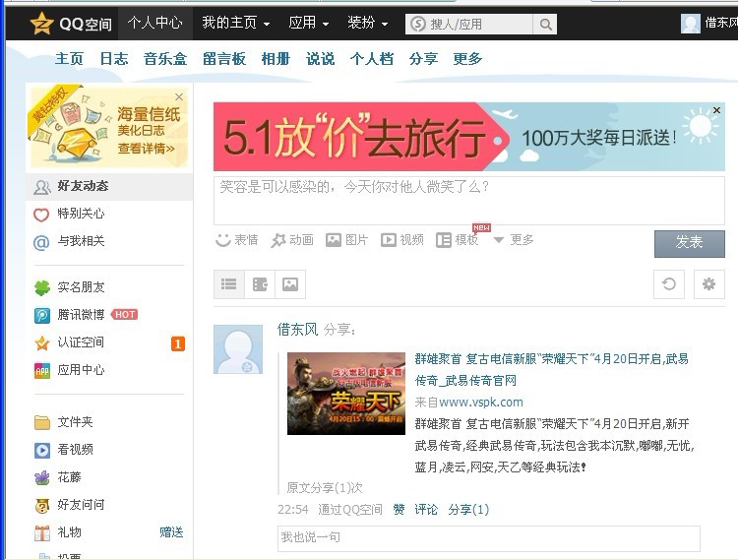
Task: Open 借东风 username link in feed
Action: pyautogui.click(x=297, y=330)
